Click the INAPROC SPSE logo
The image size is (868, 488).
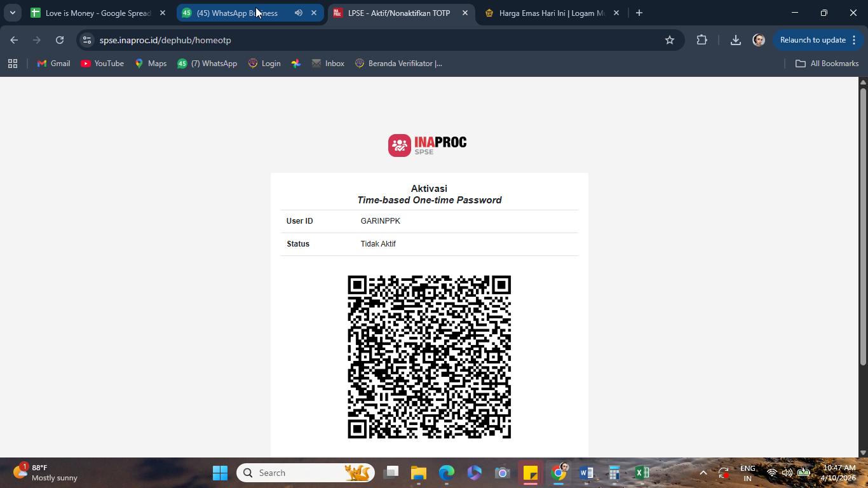[x=428, y=145]
